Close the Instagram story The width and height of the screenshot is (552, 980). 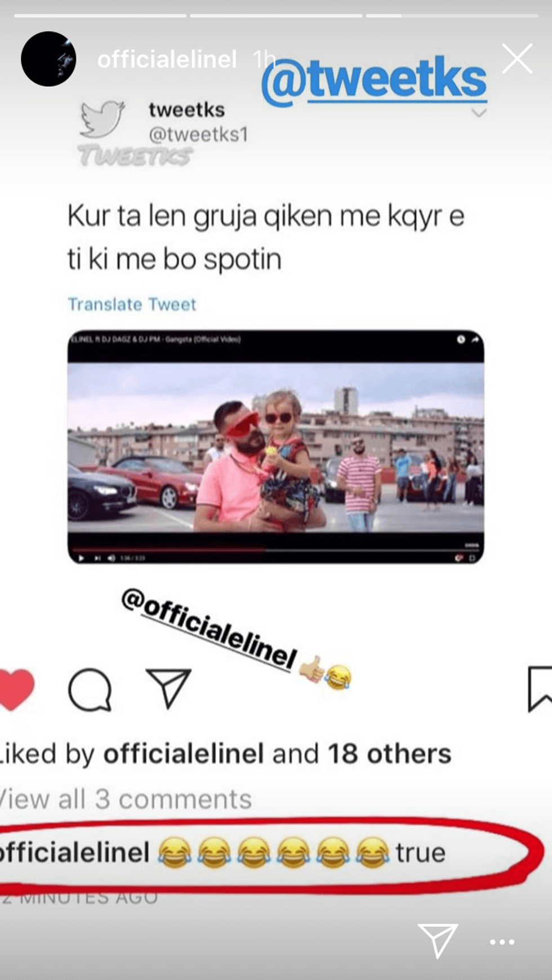click(x=517, y=59)
